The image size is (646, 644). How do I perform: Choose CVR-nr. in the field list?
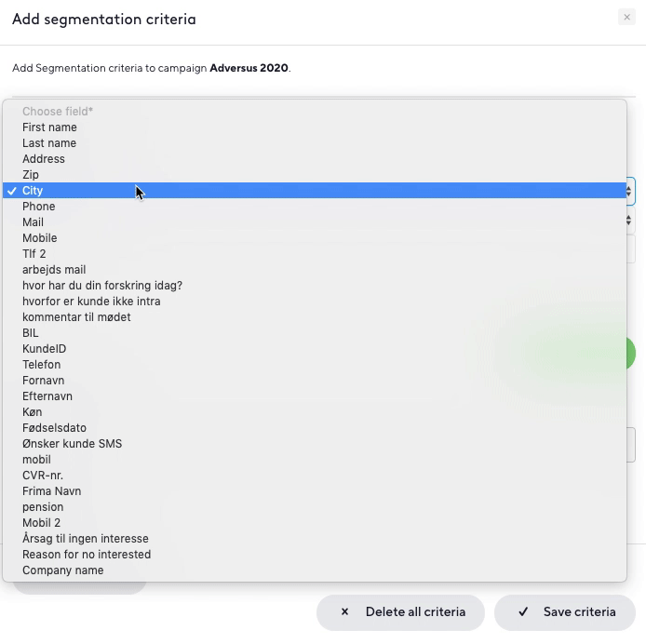pos(315,476)
